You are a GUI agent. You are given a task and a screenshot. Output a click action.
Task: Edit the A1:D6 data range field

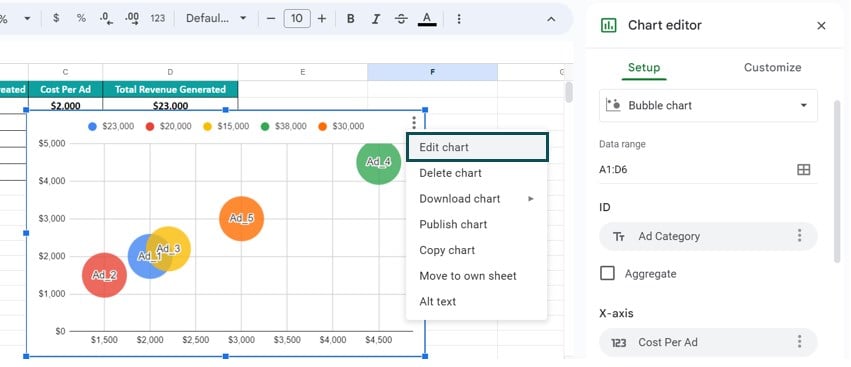pyautogui.click(x=695, y=170)
